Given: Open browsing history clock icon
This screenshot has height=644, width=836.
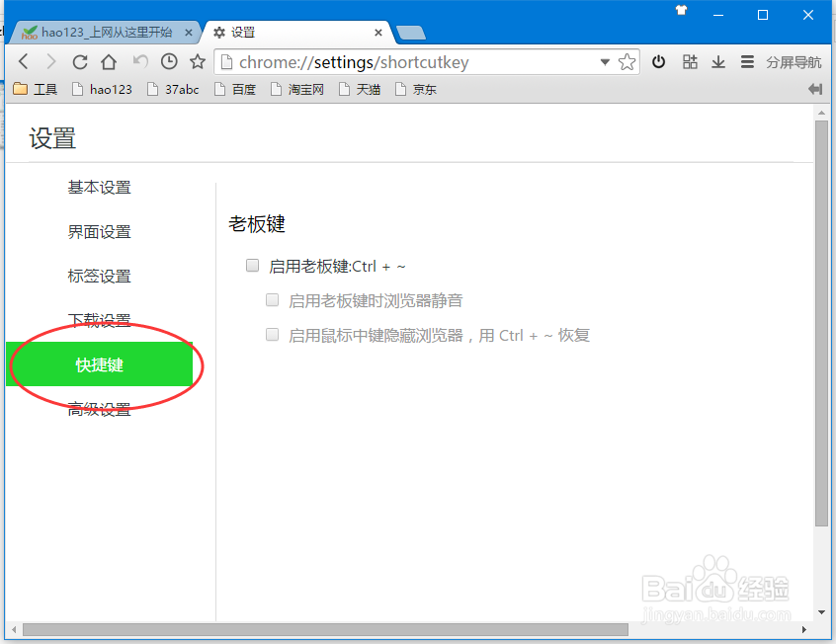Looking at the screenshot, I should (169, 62).
